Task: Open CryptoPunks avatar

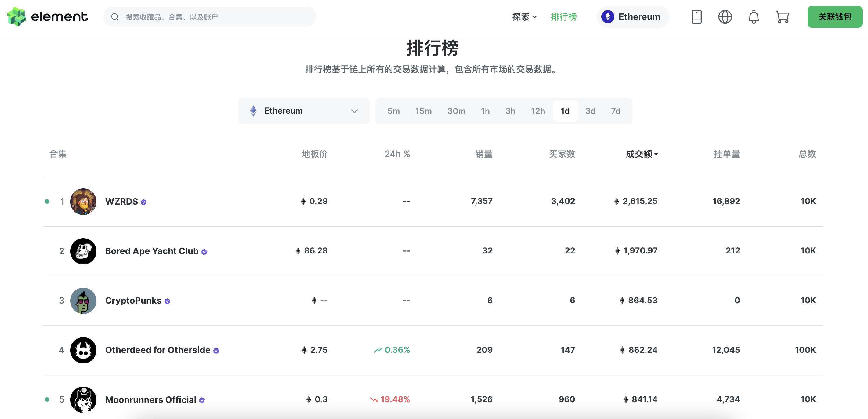Action: pyautogui.click(x=83, y=301)
